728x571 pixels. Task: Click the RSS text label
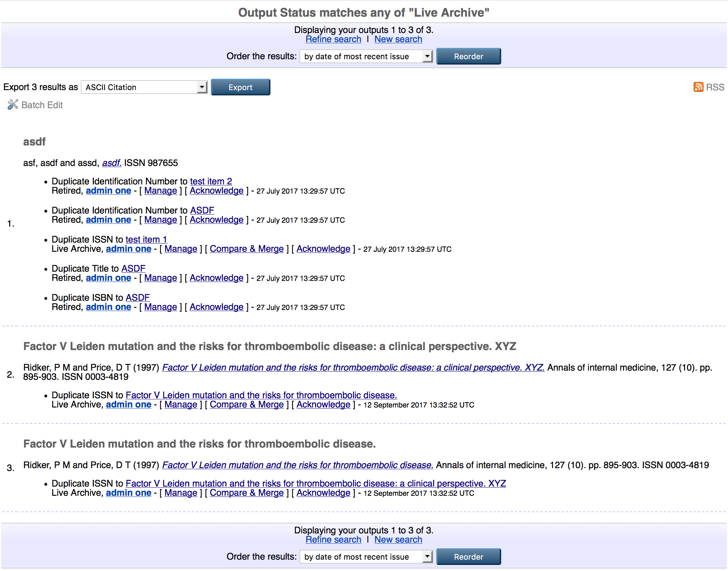[x=715, y=87]
